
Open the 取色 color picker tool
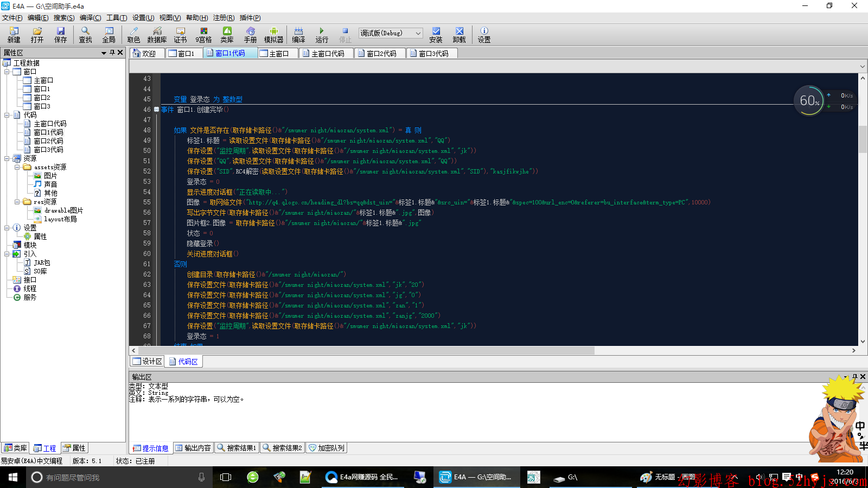click(133, 35)
